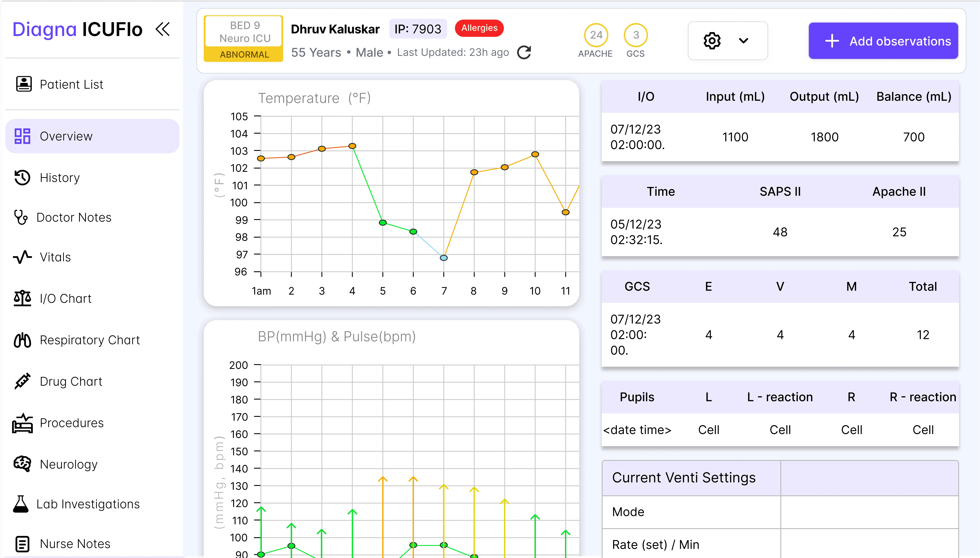Viewport: 980px width, 558px height.
Task: Click the Mode row in venti settings
Action: coord(780,512)
